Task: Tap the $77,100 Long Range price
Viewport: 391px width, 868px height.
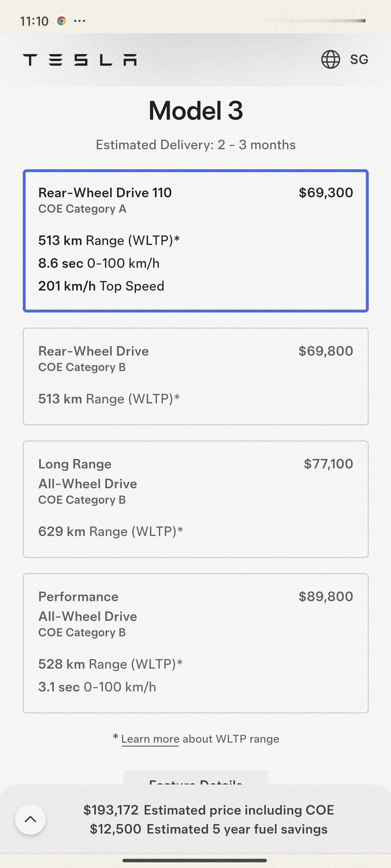Action: click(329, 464)
